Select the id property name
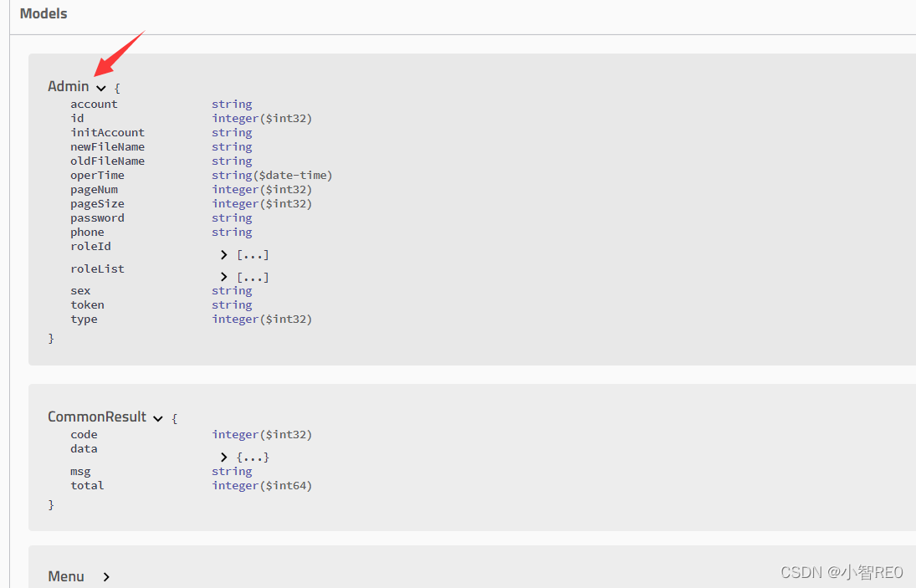 pyautogui.click(x=77, y=118)
